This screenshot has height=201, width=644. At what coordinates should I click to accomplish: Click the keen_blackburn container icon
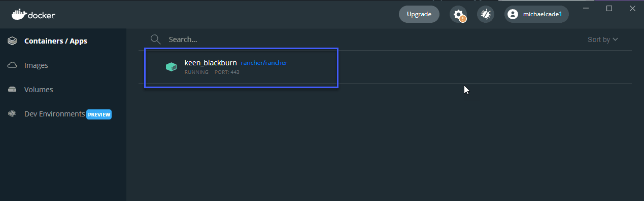tap(171, 67)
